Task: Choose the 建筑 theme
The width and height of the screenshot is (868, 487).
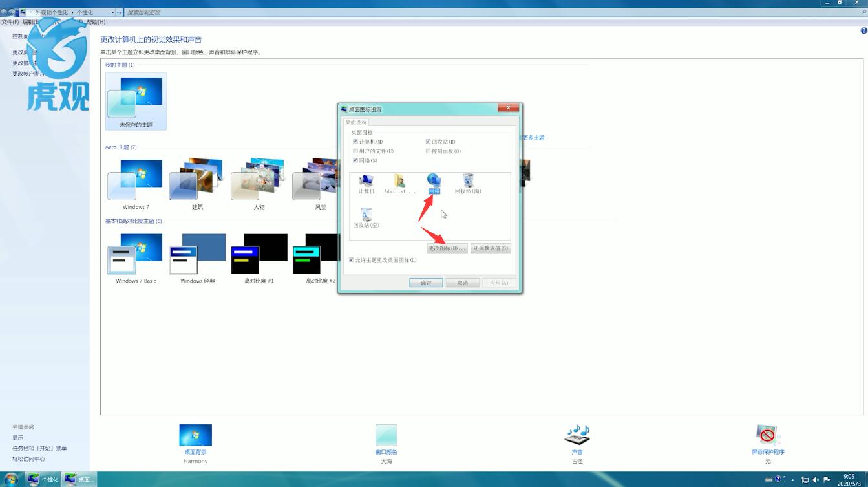Action: coord(197,185)
